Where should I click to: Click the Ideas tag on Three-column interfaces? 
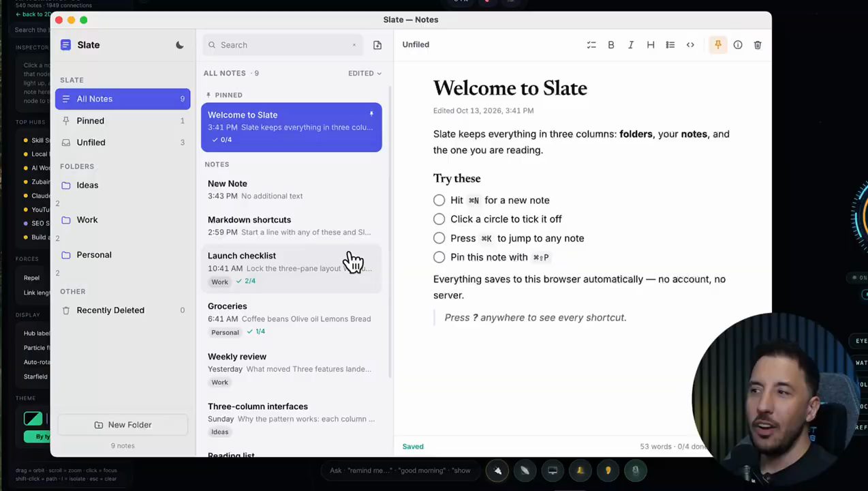(219, 432)
